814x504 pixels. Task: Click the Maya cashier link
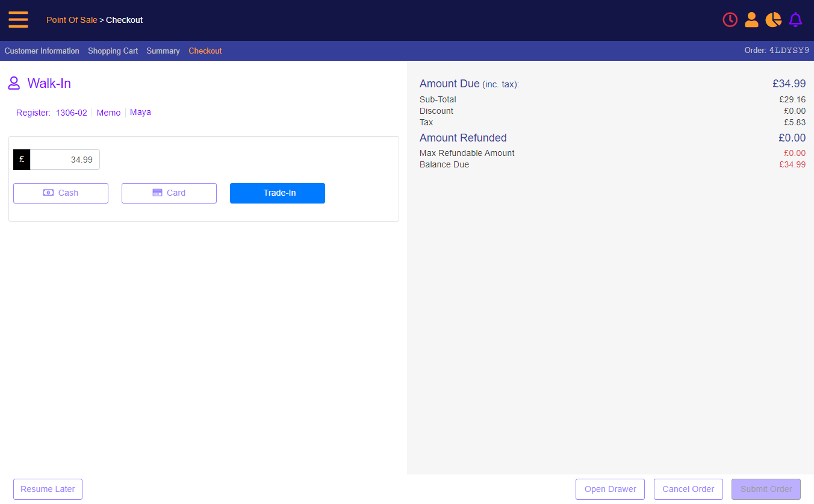(x=140, y=112)
